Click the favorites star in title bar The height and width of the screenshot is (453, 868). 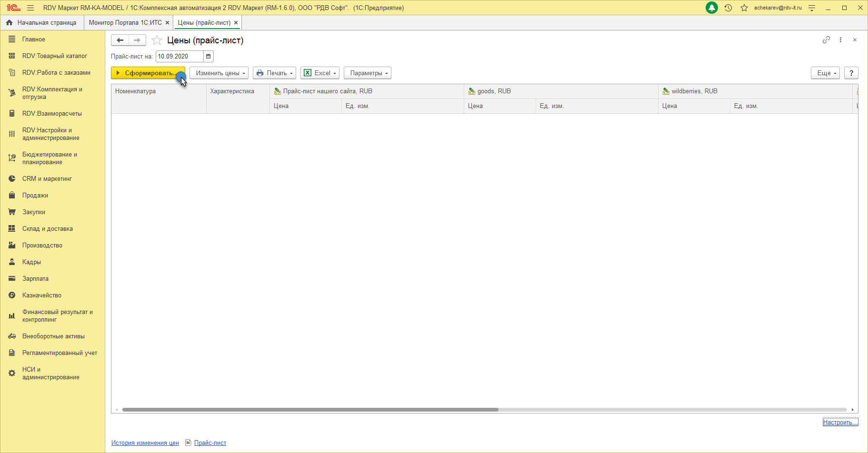[744, 8]
